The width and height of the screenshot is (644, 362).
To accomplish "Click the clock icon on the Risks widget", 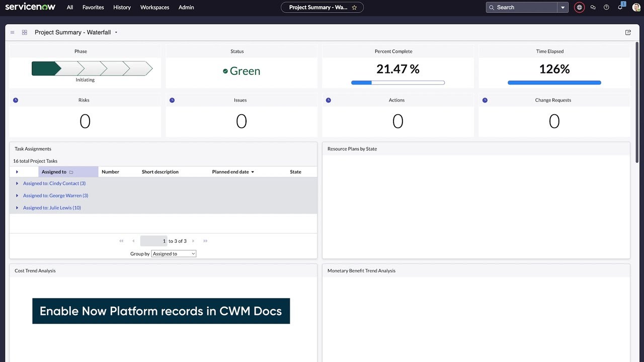I will (x=16, y=100).
